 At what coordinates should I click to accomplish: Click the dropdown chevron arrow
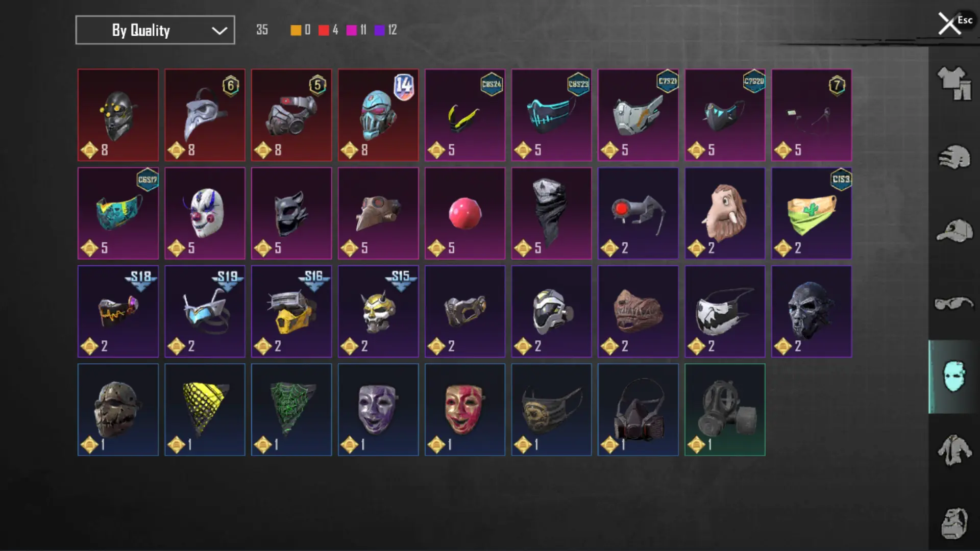(219, 31)
